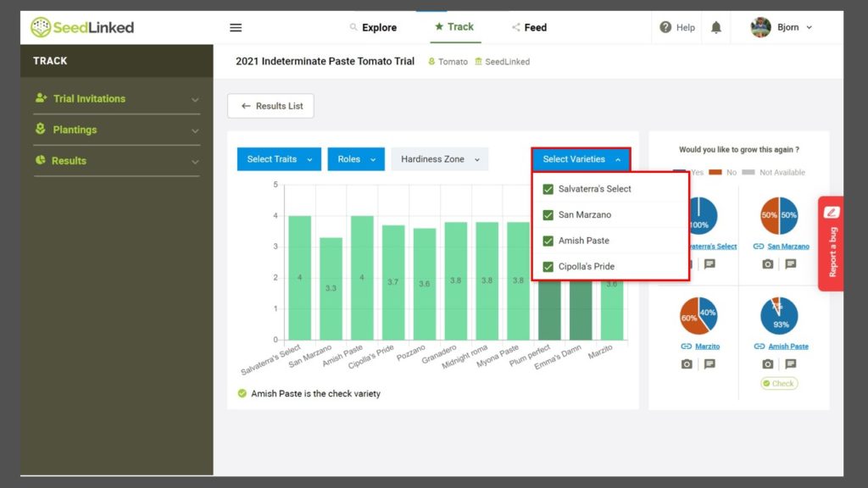Screen dimensions: 868x488
Task: Click the SeedLinked logo
Action: click(x=82, y=27)
